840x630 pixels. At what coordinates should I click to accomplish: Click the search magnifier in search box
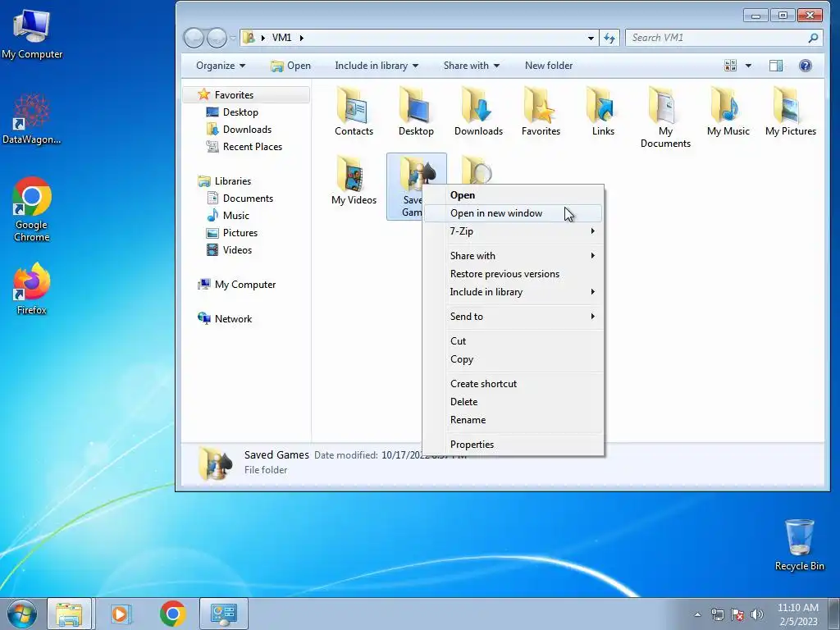[813, 38]
